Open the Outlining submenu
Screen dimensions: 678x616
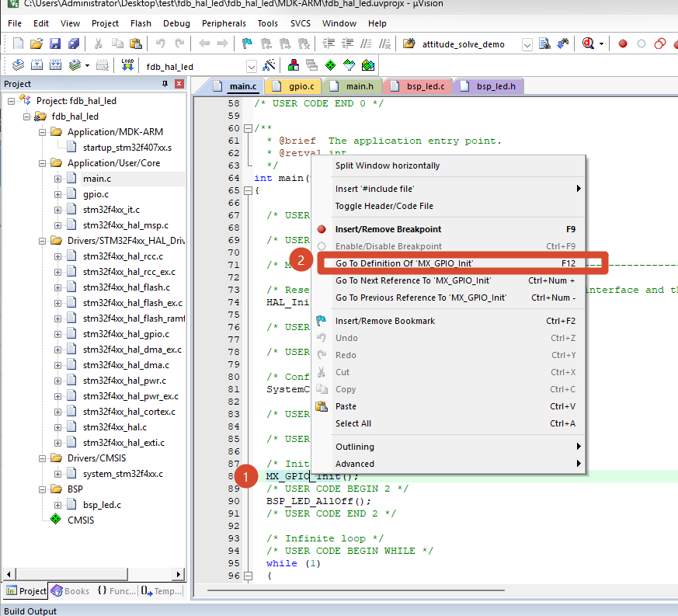click(x=458, y=447)
